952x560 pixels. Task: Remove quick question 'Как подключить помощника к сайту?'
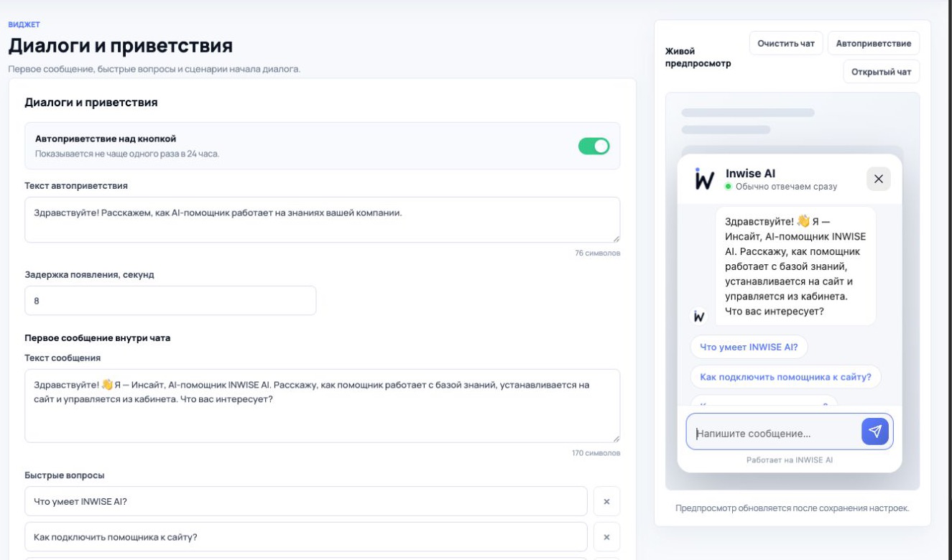pyautogui.click(x=606, y=537)
